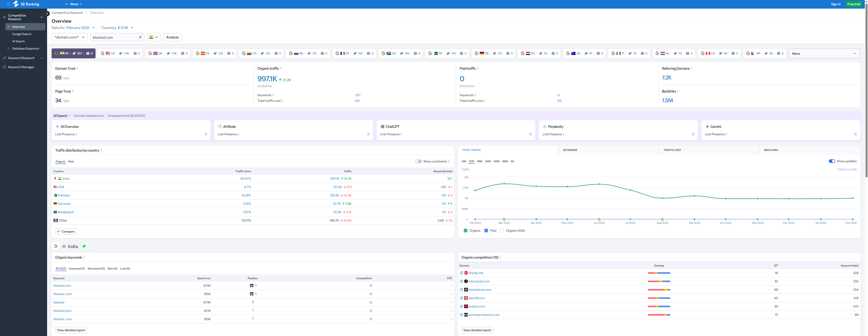
Task: Open interracial.com external link icon
Action: tap(461, 281)
